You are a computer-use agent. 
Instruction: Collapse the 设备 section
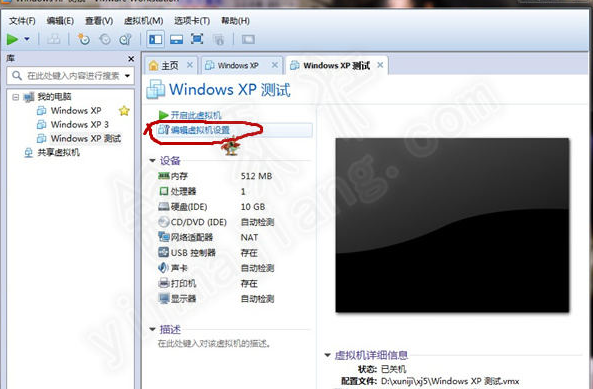coord(152,161)
